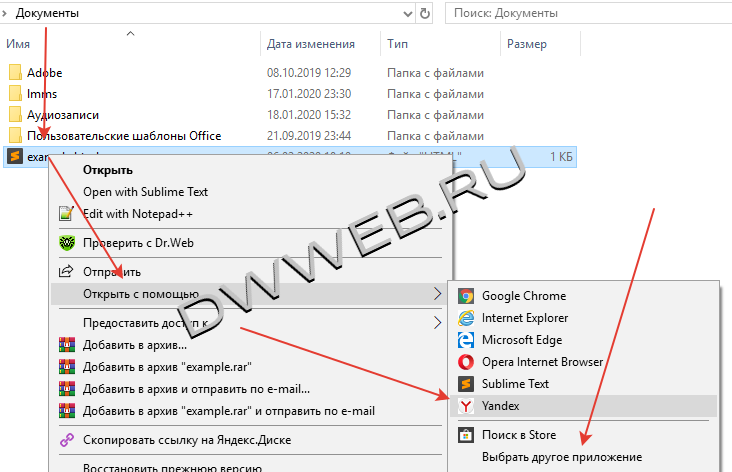Click WinRAR icon beside Добавить в архив...

(x=67, y=345)
